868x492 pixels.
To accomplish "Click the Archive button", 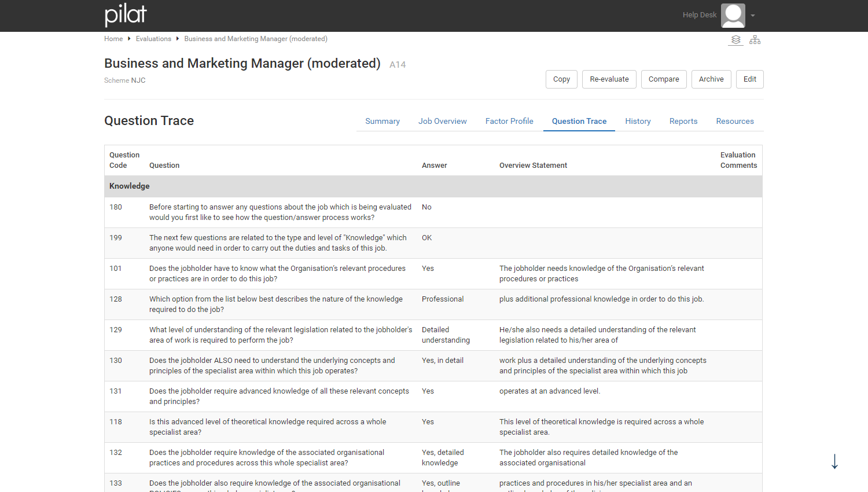I will (x=711, y=79).
